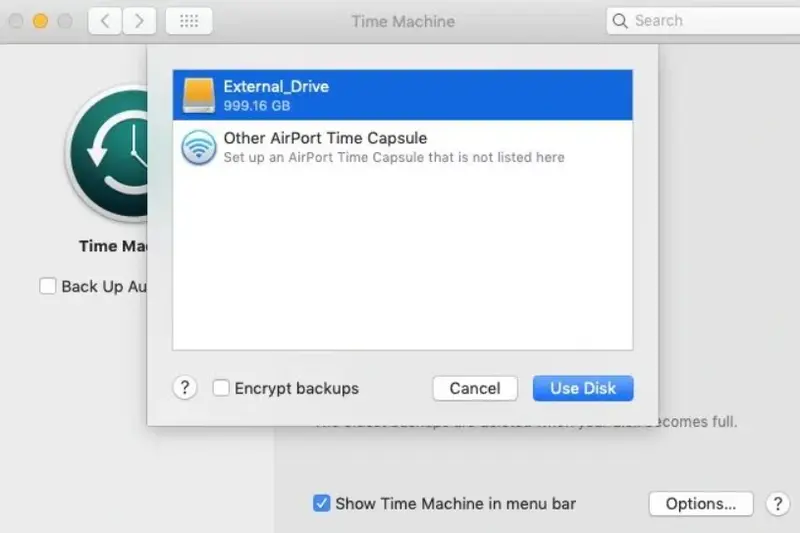
Task: Minimize the window with the yellow button
Action: point(40,21)
